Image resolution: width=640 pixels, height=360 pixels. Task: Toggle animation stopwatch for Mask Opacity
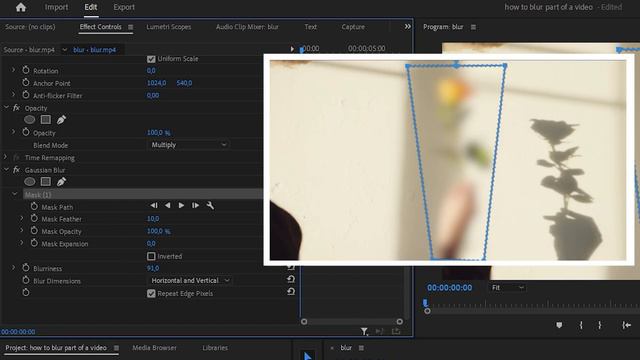(x=34, y=231)
